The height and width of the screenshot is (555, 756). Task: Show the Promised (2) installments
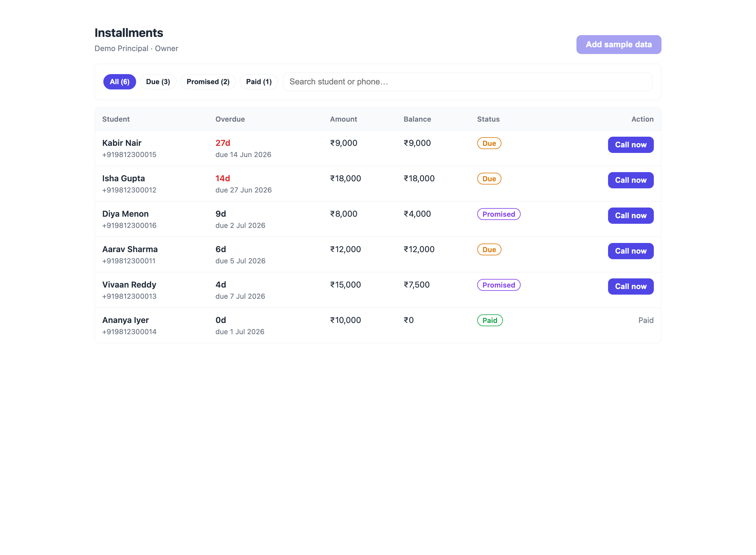point(208,82)
